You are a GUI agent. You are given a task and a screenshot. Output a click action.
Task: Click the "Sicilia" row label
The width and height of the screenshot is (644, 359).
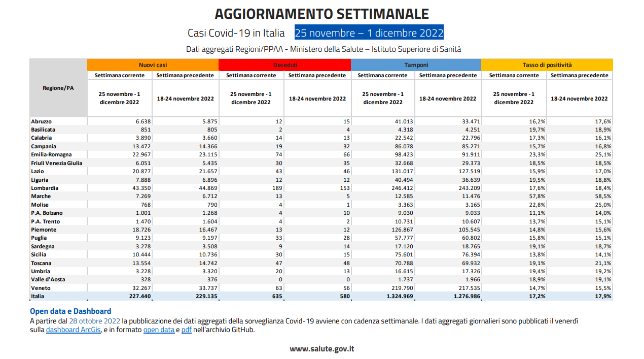coord(40,254)
